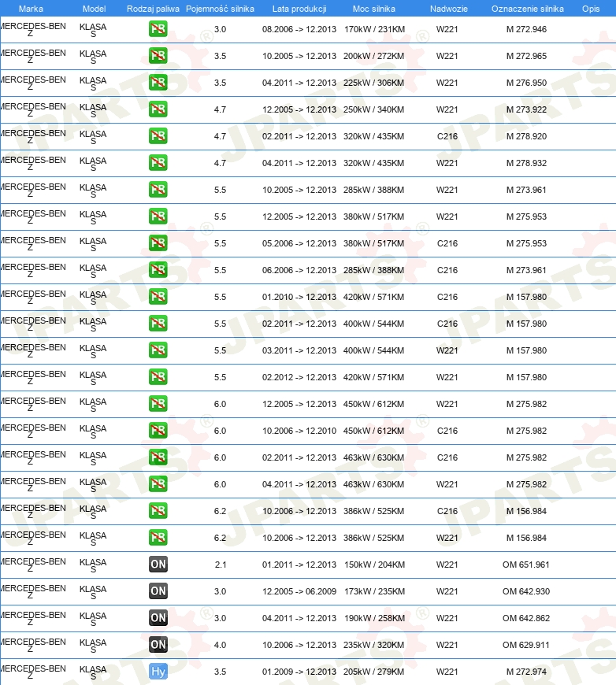The image size is (616, 685).
Task: Click petrol icon in 04.2011 463kW / 630KM row
Action: click(x=158, y=484)
